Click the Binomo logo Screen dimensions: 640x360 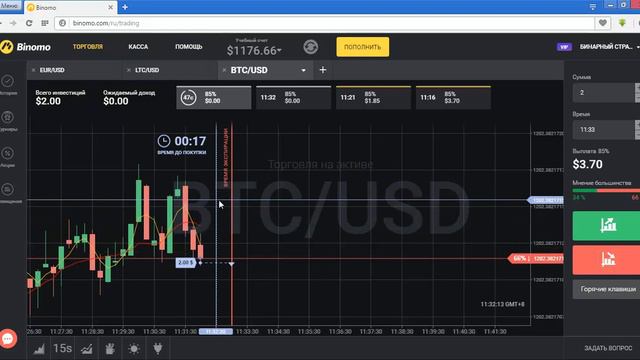coord(25,47)
